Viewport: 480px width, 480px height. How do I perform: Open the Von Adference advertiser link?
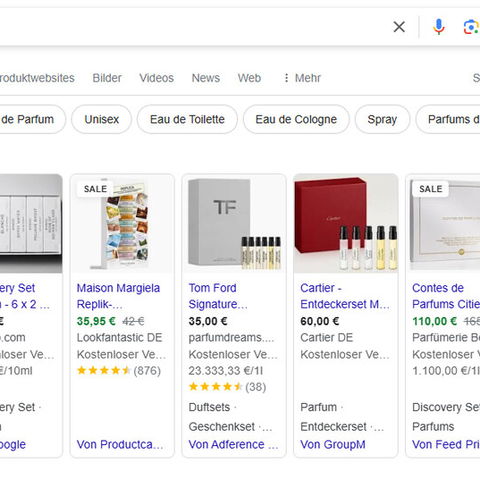(x=233, y=444)
